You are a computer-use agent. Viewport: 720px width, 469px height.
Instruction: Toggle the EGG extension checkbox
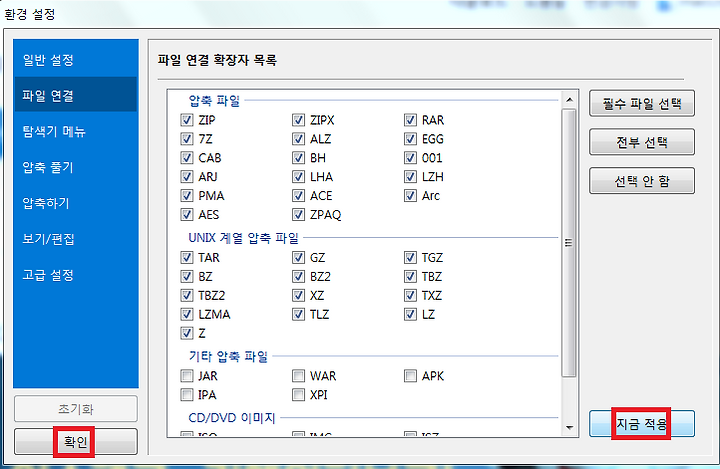pyautogui.click(x=410, y=139)
